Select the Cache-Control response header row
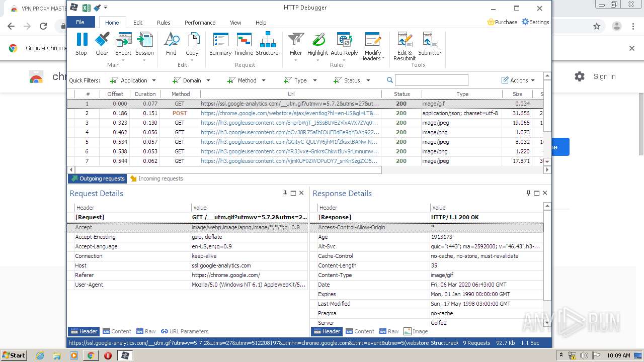Viewport: 644px width, 362px height. 427,256
